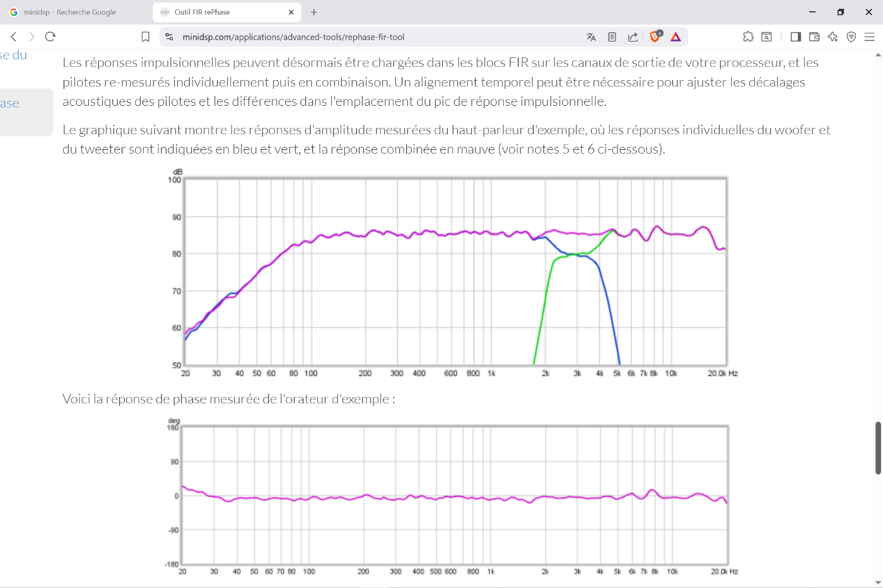Go back to the previous page
Image resolution: width=883 pixels, height=588 pixels.
[14, 37]
